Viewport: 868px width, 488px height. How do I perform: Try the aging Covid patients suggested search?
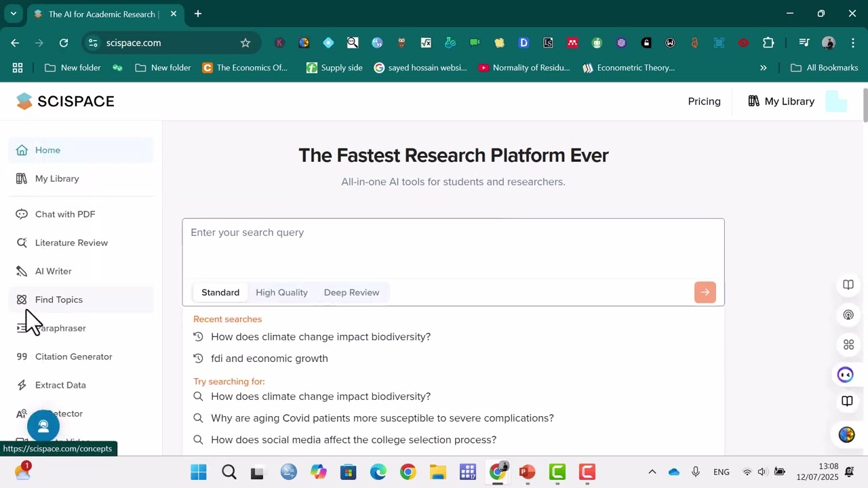point(382,418)
